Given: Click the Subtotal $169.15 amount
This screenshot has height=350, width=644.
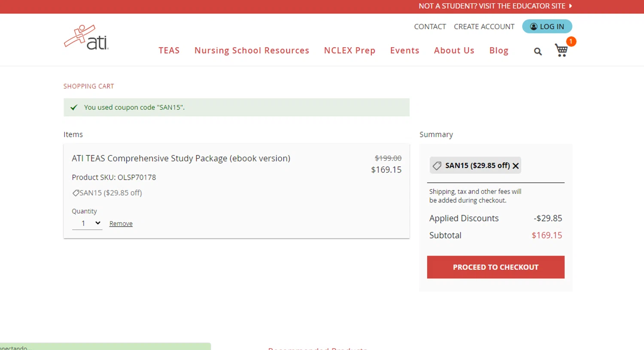Looking at the screenshot, I should pyautogui.click(x=547, y=235).
